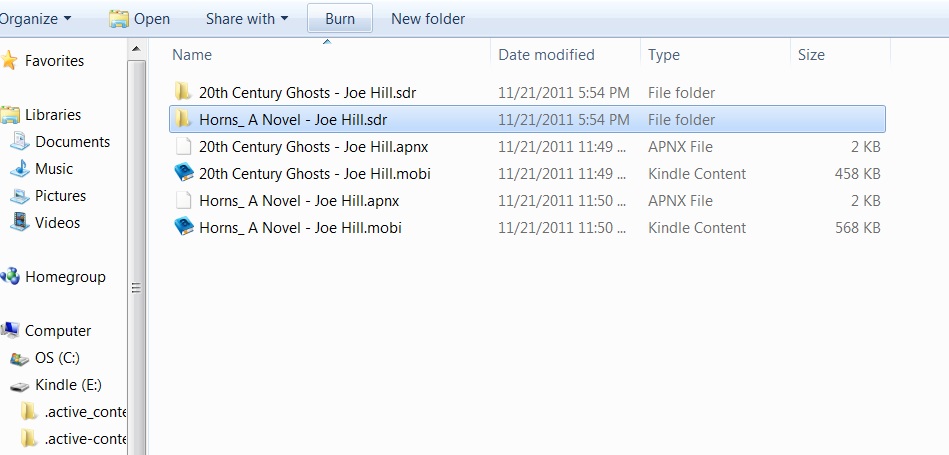Select the Kindle (E:) drive icon
949x455 pixels.
tap(20, 385)
